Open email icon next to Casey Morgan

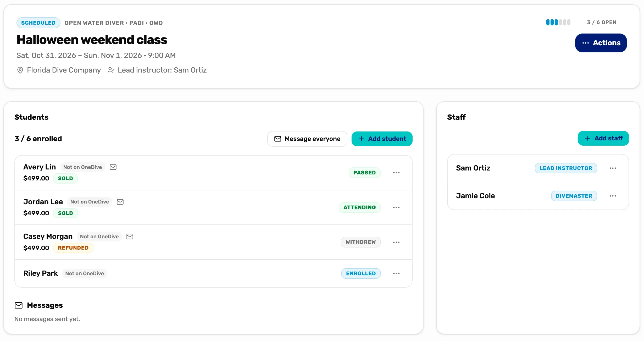click(130, 236)
